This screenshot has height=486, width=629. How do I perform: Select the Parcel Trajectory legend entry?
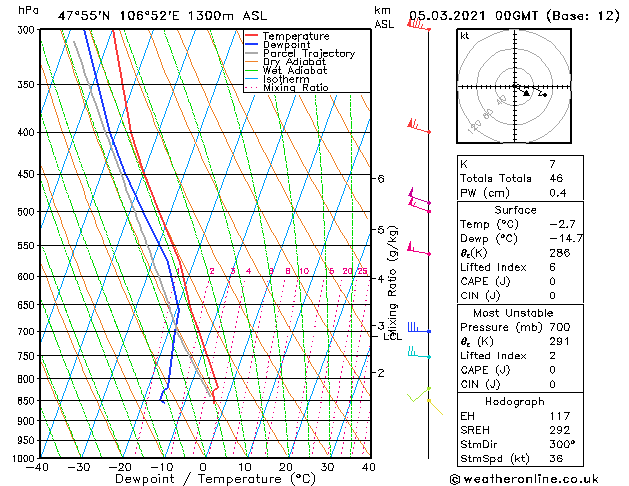(300, 53)
